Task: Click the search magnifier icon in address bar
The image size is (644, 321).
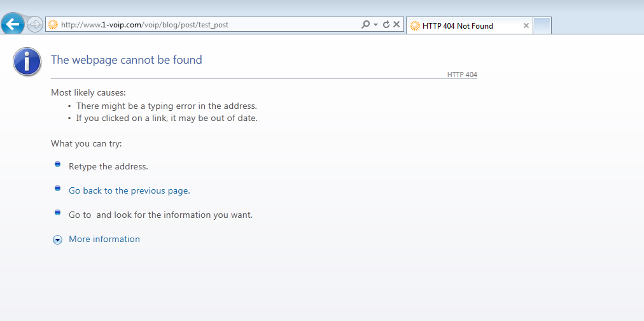Action: (365, 25)
